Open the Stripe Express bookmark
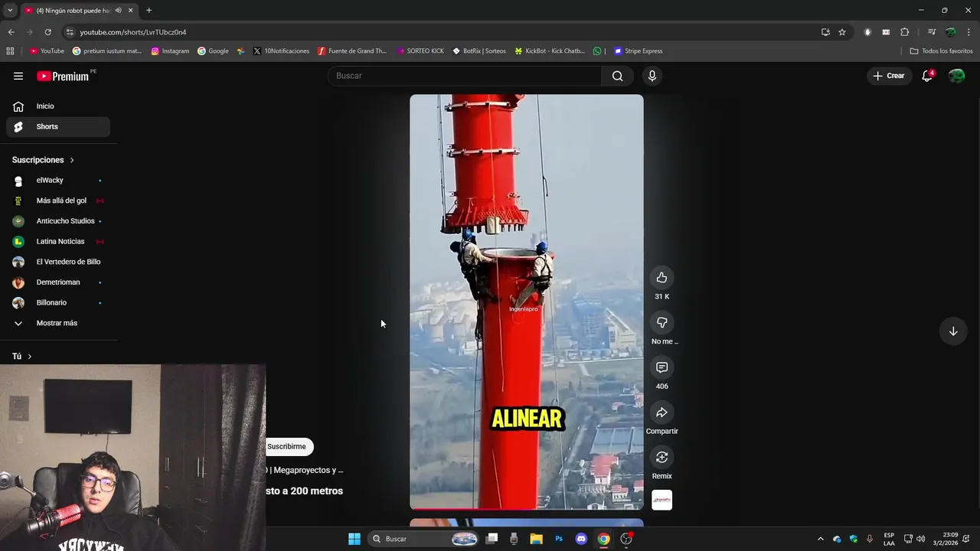The height and width of the screenshot is (551, 980). click(639, 51)
